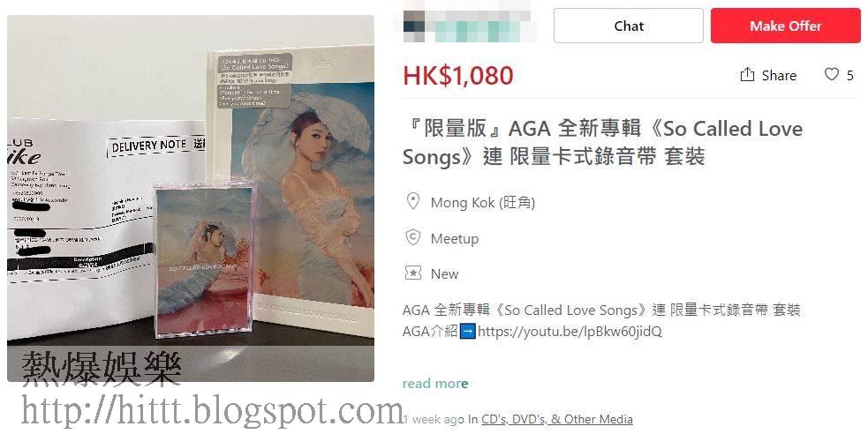Open the product photo thumbnail
This screenshot has height=434, width=868.
coord(191,198)
